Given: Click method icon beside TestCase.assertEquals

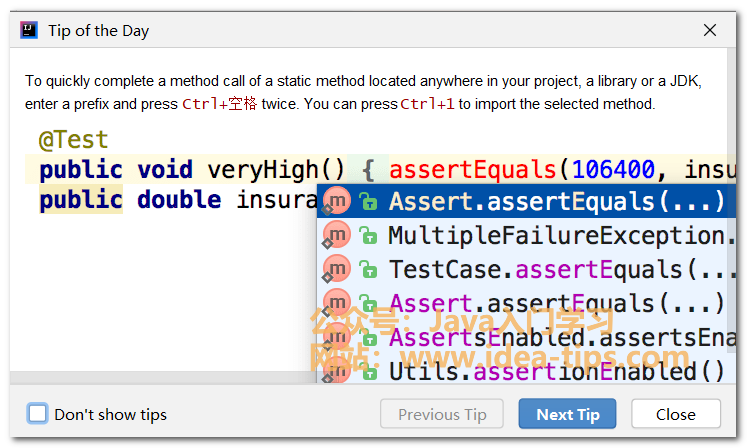Looking at the screenshot, I should click(x=338, y=268).
